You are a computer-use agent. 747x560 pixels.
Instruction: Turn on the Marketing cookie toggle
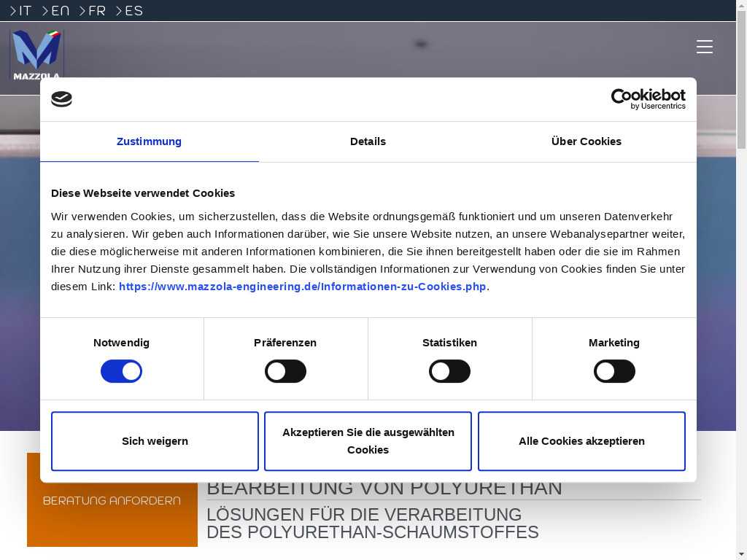tap(614, 371)
